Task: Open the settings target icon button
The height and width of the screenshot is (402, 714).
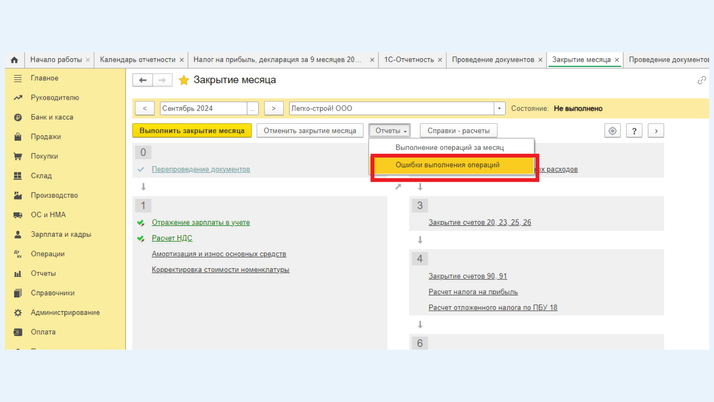Action: [612, 131]
